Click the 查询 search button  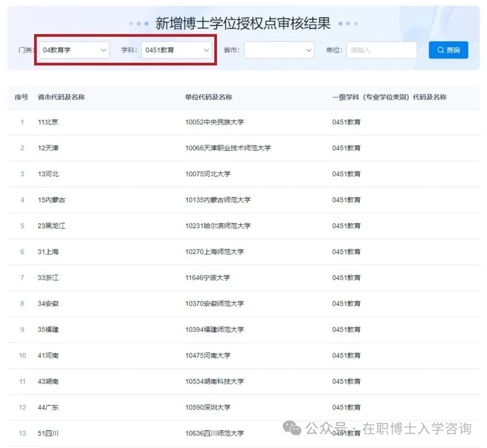click(x=448, y=50)
